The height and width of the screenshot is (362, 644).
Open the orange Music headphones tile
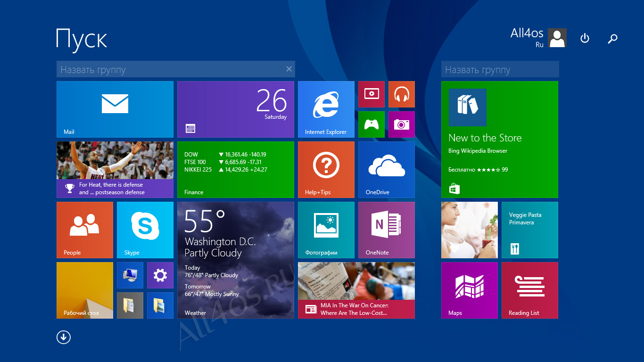402,94
